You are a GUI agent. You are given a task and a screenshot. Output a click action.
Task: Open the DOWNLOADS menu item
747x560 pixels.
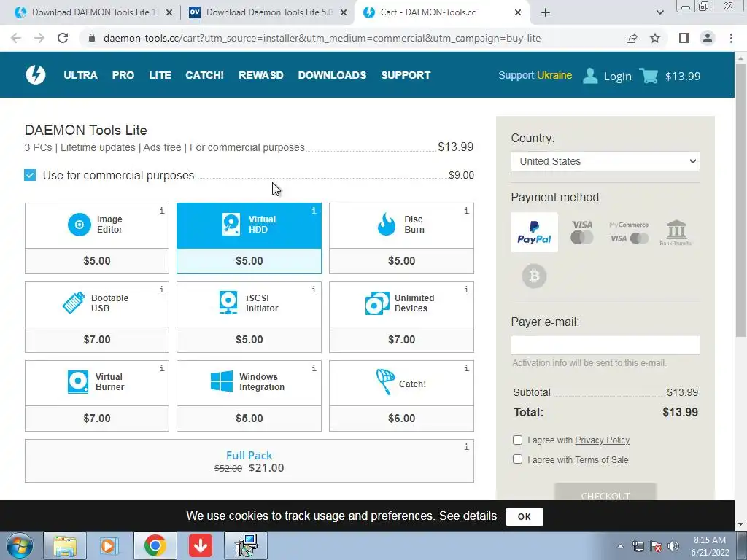click(332, 75)
